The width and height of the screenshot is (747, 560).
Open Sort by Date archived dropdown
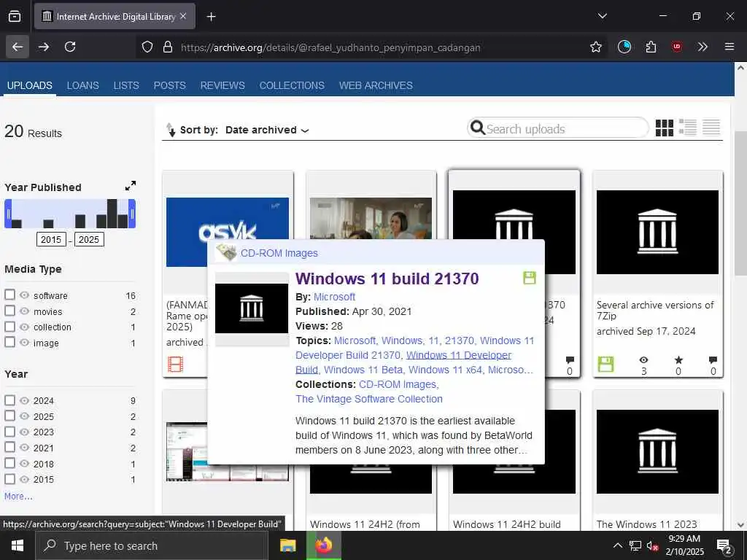[267, 130]
